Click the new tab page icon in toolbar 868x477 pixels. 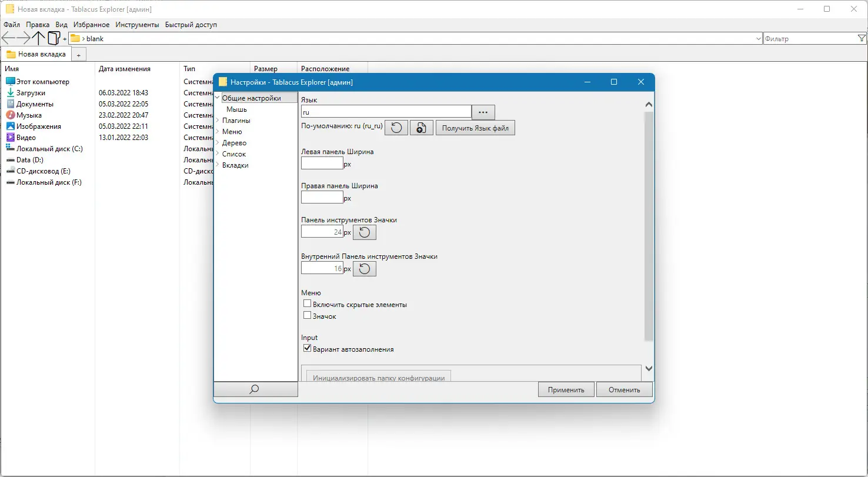point(54,38)
